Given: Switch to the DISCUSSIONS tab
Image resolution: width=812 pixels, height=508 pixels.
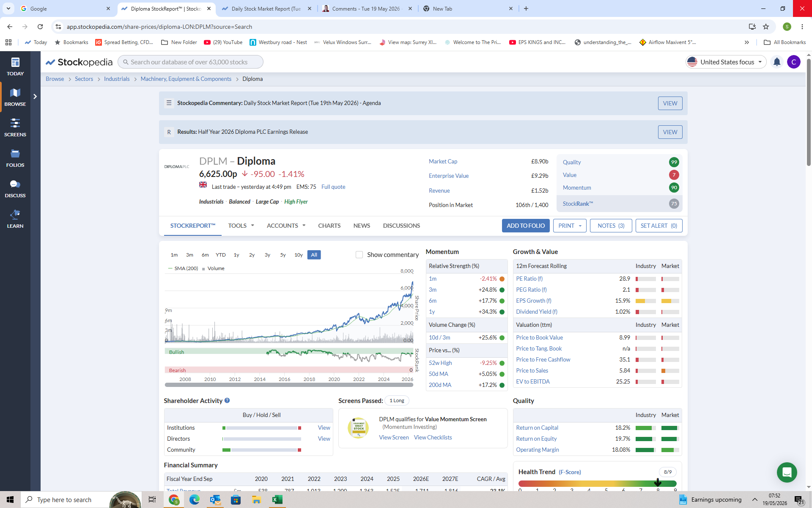Looking at the screenshot, I should 401,226.
